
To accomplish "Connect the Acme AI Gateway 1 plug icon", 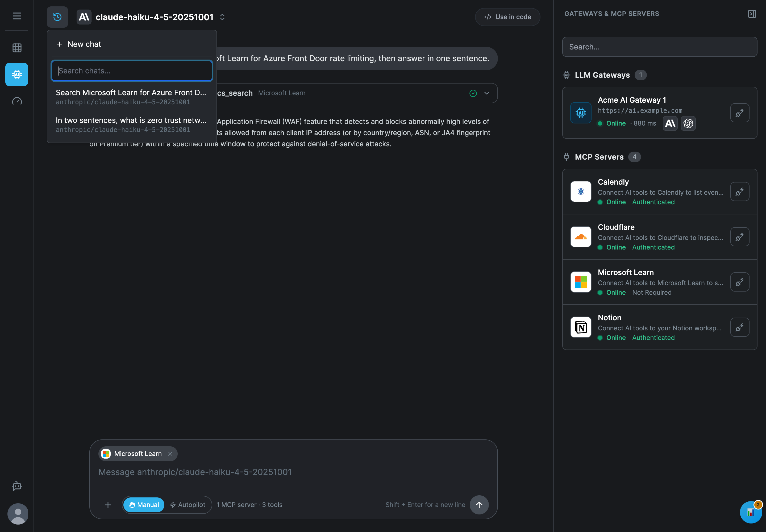I will point(740,113).
